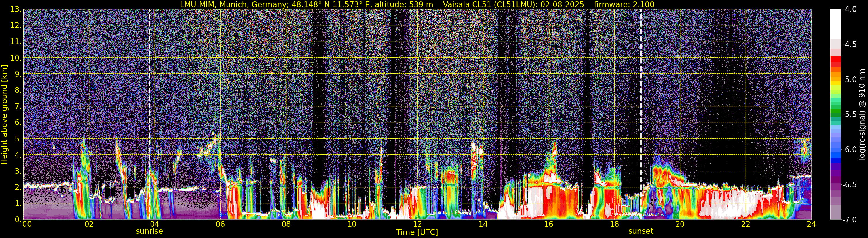Click the 20 hour tick label
This screenshot has height=238, width=868.
tap(680, 224)
